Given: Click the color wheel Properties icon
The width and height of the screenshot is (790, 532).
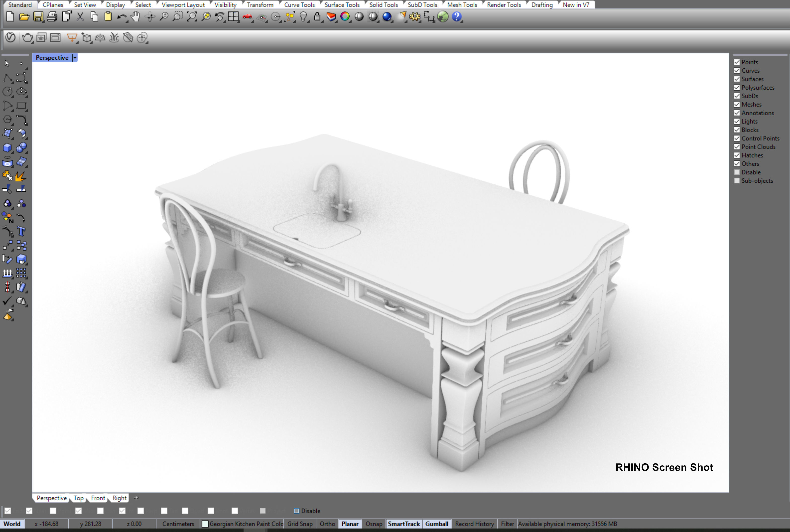Looking at the screenshot, I should [345, 16].
